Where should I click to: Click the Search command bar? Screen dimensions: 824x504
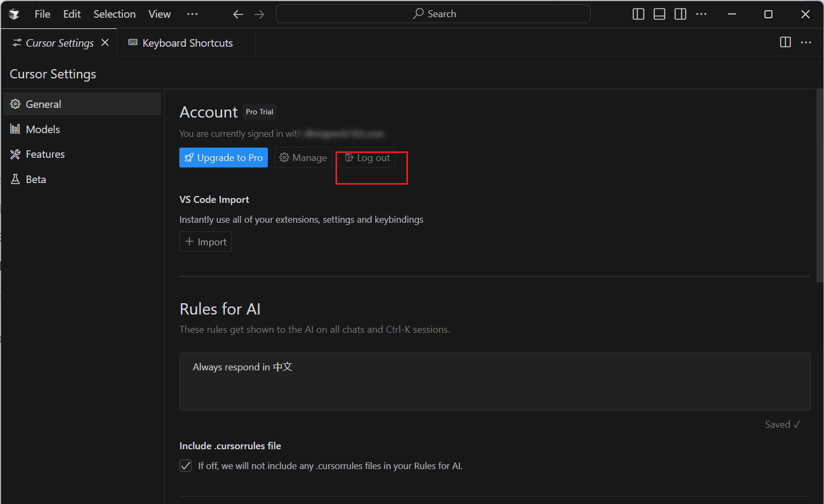[x=433, y=14]
